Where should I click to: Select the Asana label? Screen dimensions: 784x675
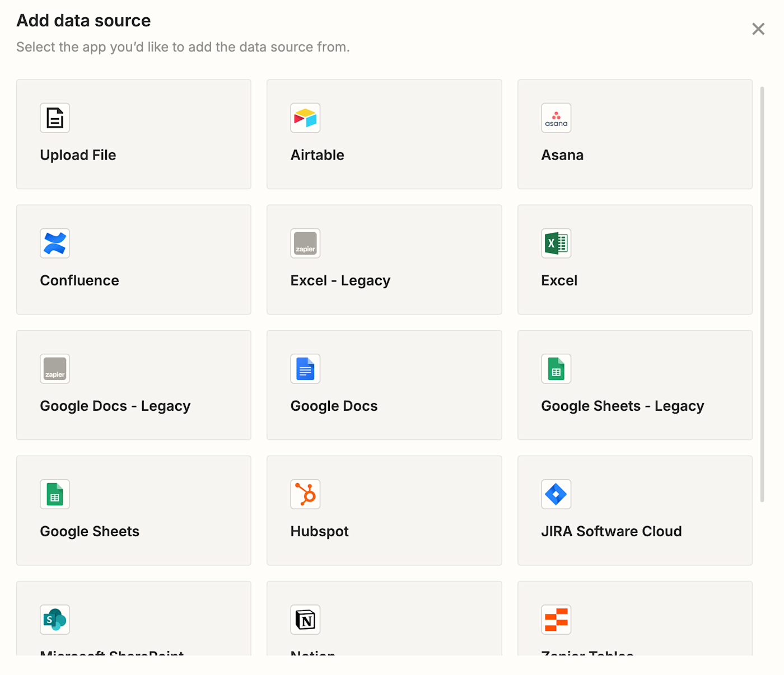click(562, 155)
